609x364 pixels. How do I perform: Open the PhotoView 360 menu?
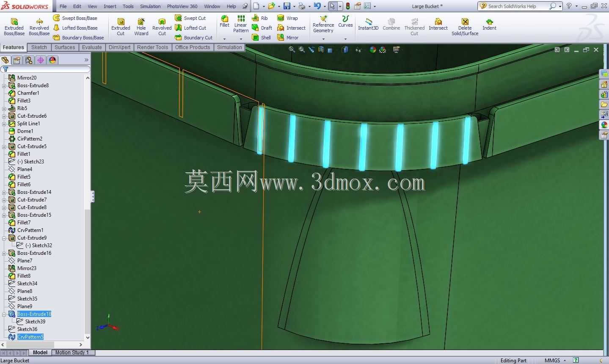[x=182, y=6]
